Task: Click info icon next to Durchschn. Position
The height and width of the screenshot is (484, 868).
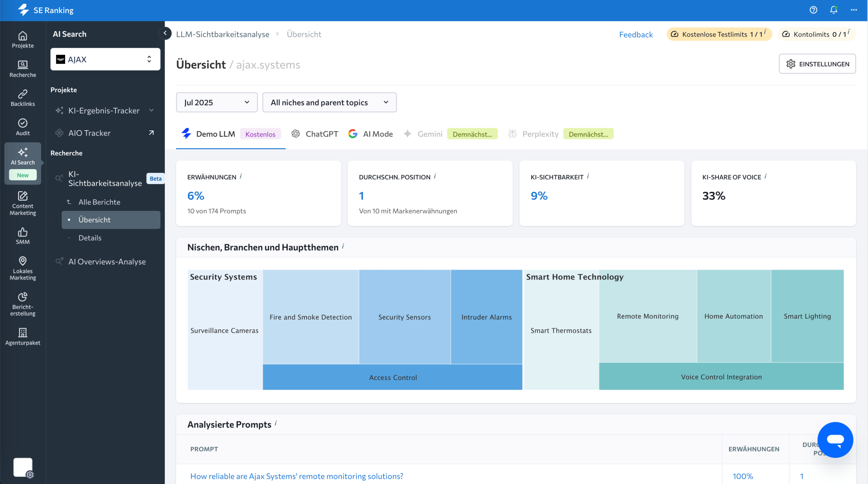Action: tap(435, 176)
